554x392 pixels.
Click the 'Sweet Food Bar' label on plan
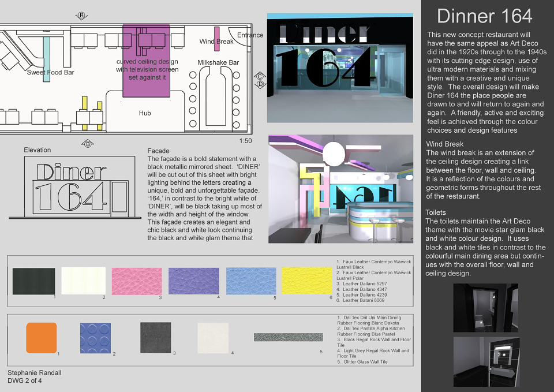point(51,73)
